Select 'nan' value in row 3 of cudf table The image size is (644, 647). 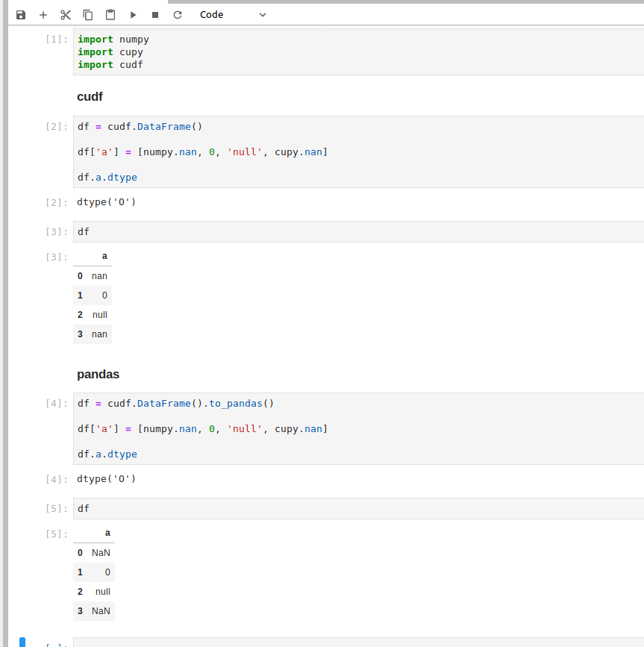pyautogui.click(x=99, y=334)
